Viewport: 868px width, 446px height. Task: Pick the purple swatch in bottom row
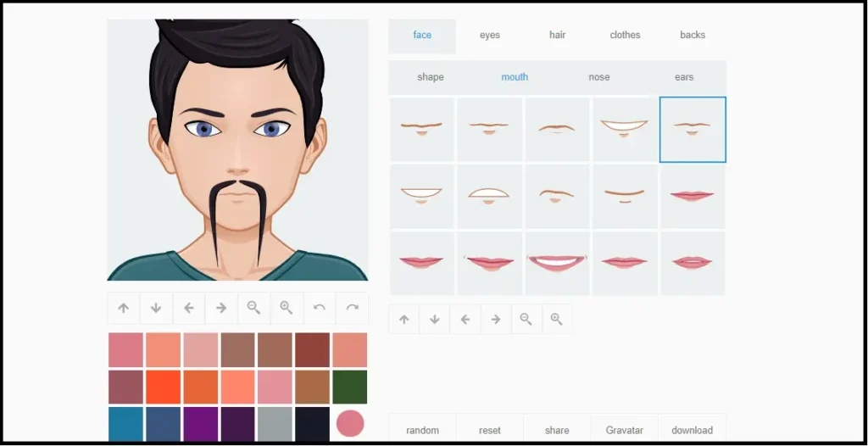(200, 424)
